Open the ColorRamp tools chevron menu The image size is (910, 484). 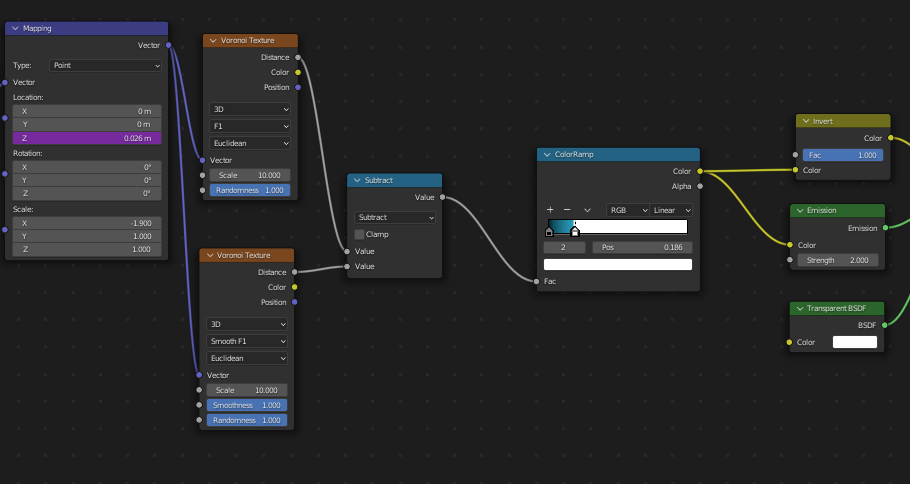pyautogui.click(x=588, y=210)
